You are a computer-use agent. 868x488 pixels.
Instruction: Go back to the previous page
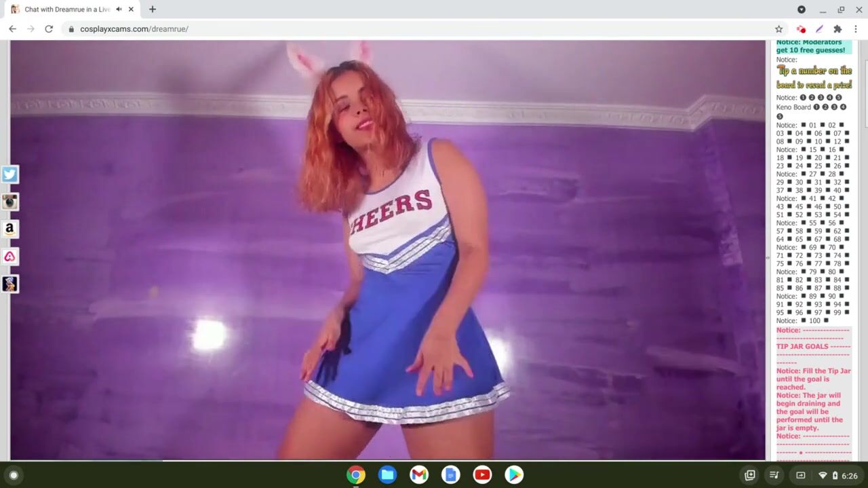click(12, 29)
